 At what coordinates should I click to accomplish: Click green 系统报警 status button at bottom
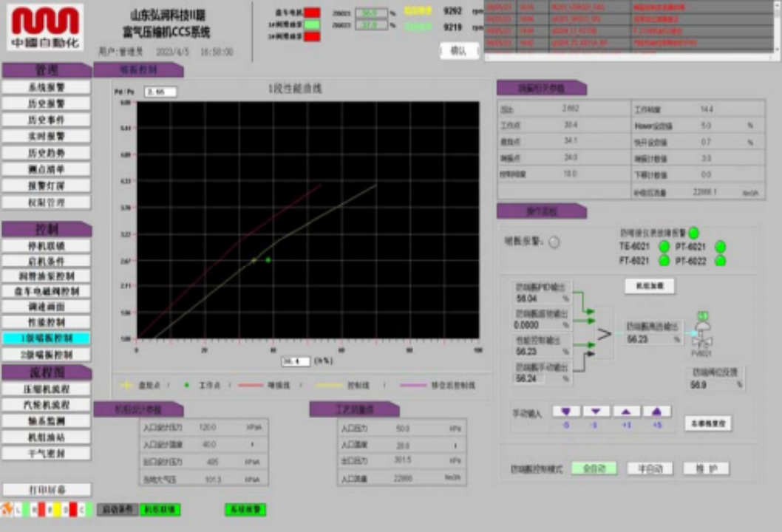(x=245, y=510)
